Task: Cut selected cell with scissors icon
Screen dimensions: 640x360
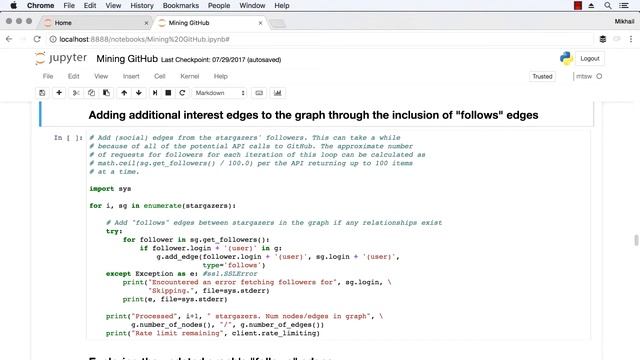Action: click(x=76, y=93)
